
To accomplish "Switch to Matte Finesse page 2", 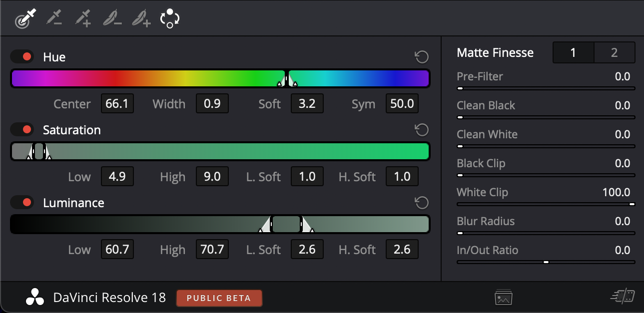I will (615, 52).
